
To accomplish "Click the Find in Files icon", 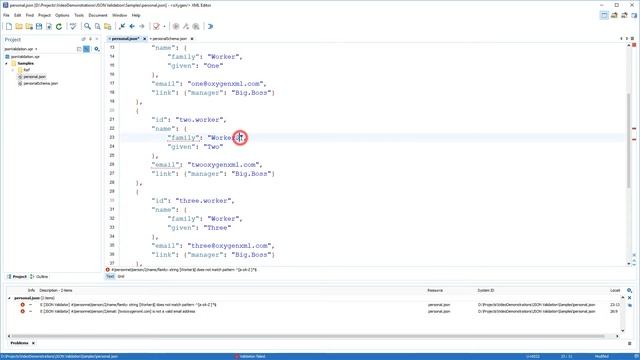I will click(98, 27).
